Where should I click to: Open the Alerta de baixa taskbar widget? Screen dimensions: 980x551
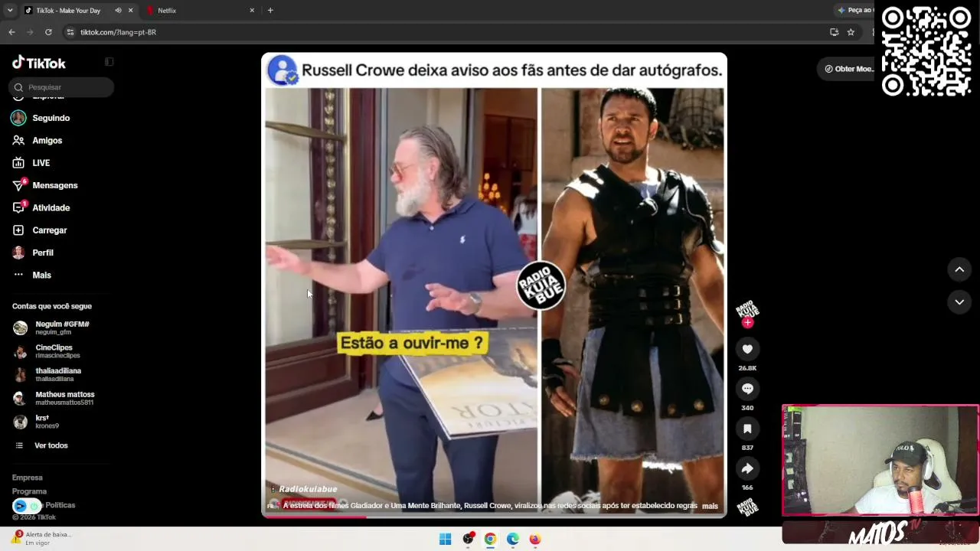42,538
